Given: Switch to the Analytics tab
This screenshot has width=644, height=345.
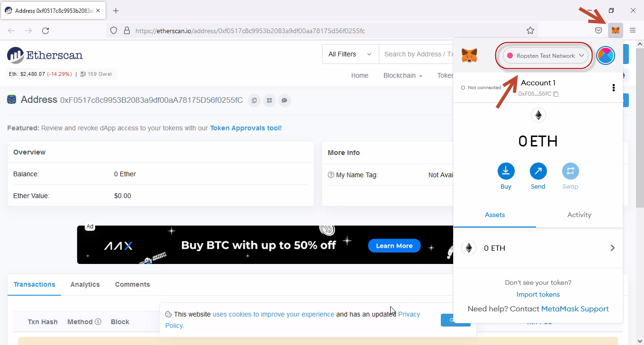Looking at the screenshot, I should pos(85,284).
